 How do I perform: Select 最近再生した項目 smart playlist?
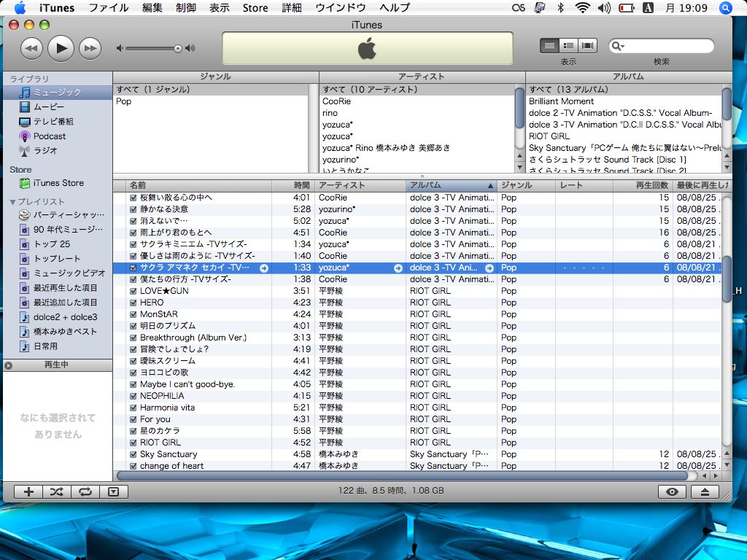(57, 287)
